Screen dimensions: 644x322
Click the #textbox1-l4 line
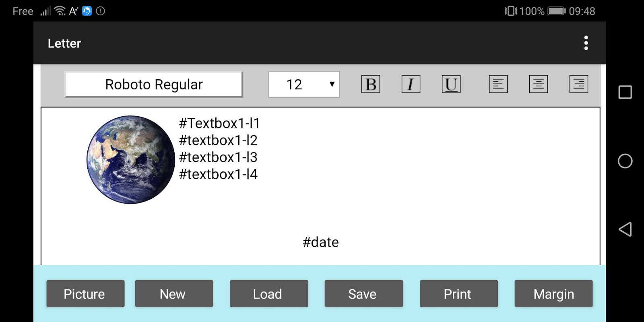coord(218,174)
